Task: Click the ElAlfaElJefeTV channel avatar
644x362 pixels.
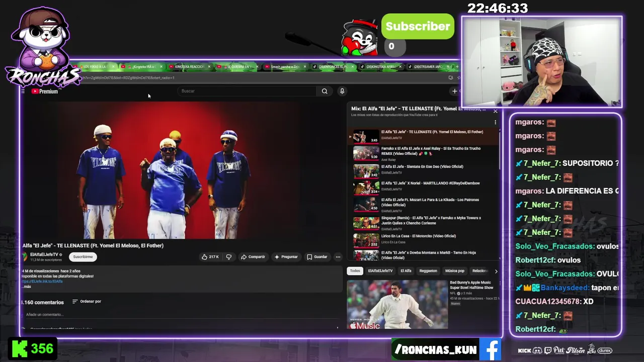Action: [x=24, y=257]
